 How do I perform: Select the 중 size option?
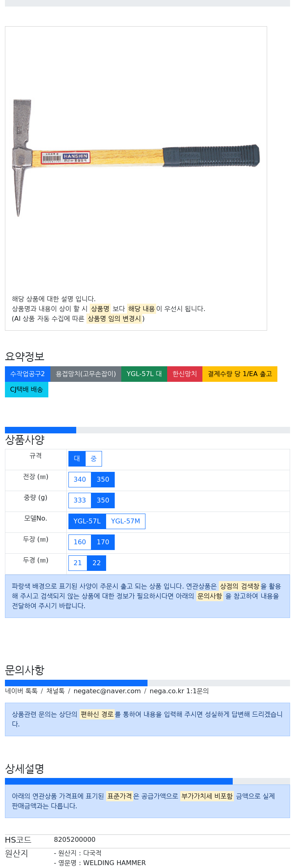tap(93, 459)
